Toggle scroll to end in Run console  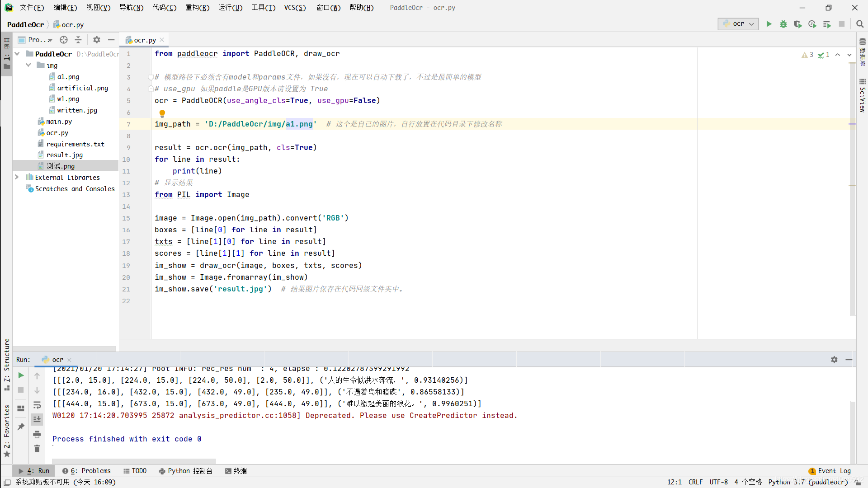37,419
